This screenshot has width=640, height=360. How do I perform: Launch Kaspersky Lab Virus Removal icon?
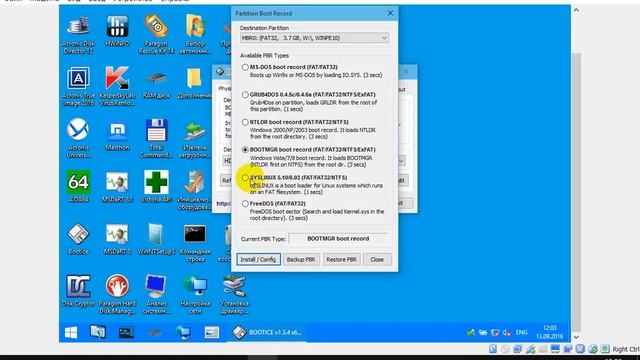[x=117, y=87]
